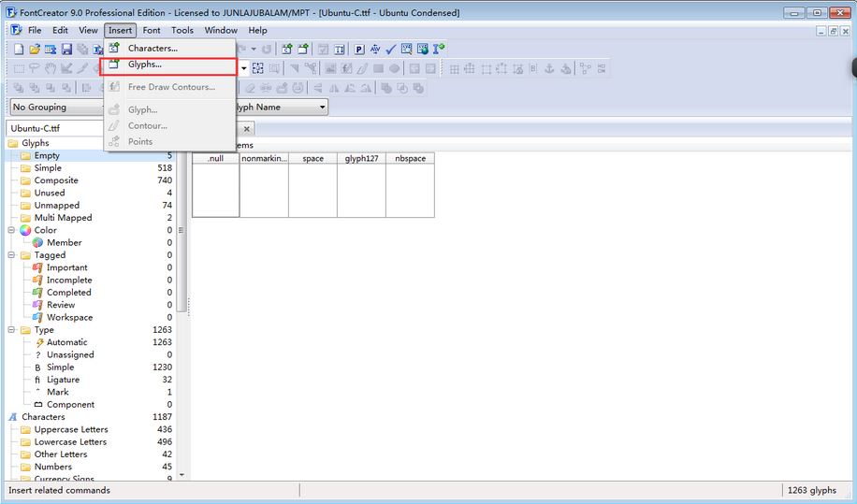Close the Ubuntu-C.ttf document tab

247,129
